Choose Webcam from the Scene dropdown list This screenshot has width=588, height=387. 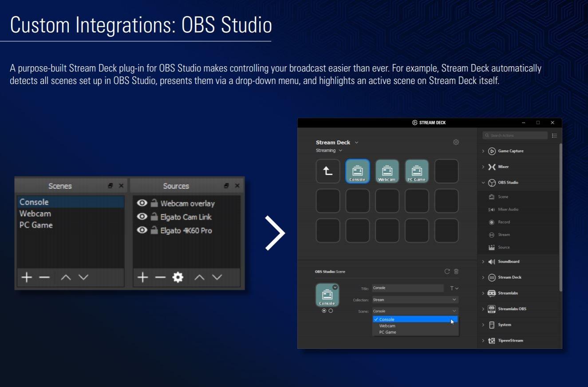[x=387, y=326]
